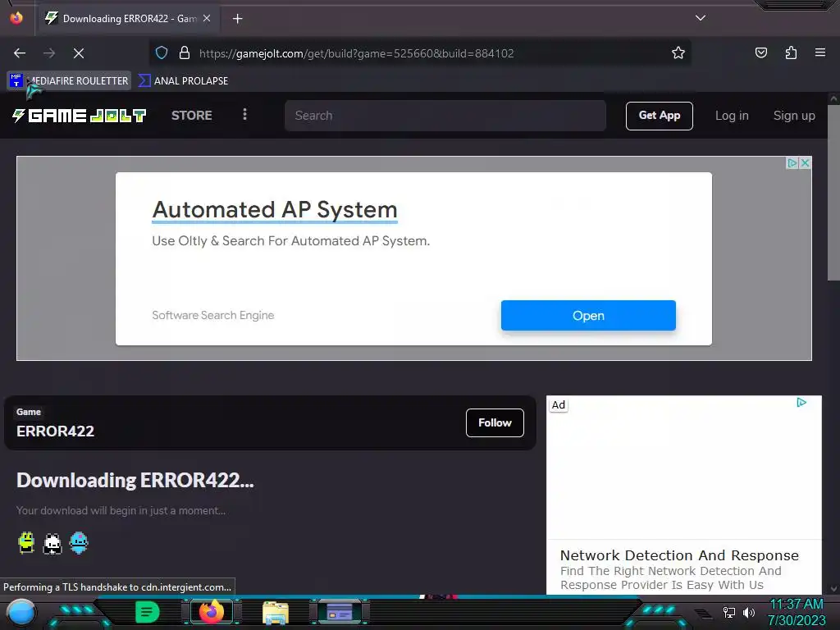Open green notes app in taskbar
This screenshot has height=630, width=840.
coord(147,611)
